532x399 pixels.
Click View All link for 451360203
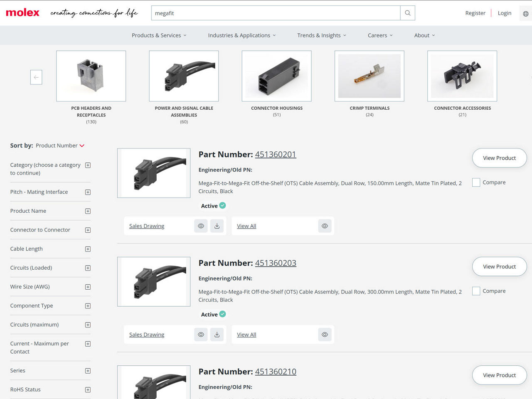(246, 335)
